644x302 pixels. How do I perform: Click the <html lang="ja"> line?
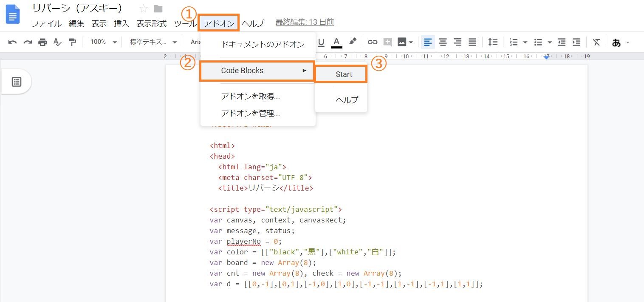tap(252, 167)
